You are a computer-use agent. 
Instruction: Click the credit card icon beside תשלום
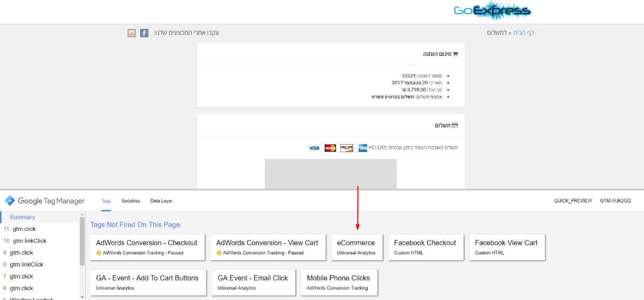pyautogui.click(x=454, y=125)
